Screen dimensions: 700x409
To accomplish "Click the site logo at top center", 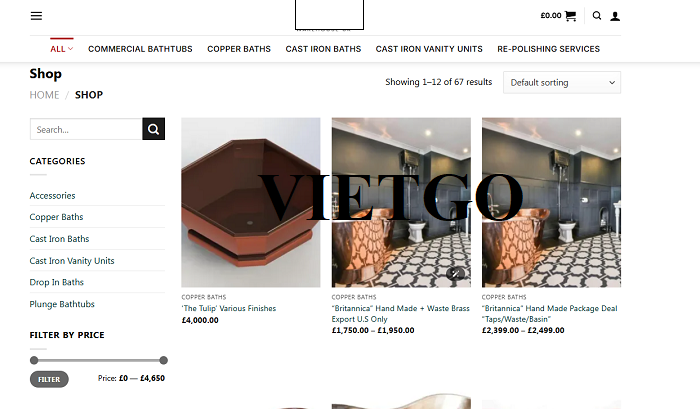I will click(329, 15).
